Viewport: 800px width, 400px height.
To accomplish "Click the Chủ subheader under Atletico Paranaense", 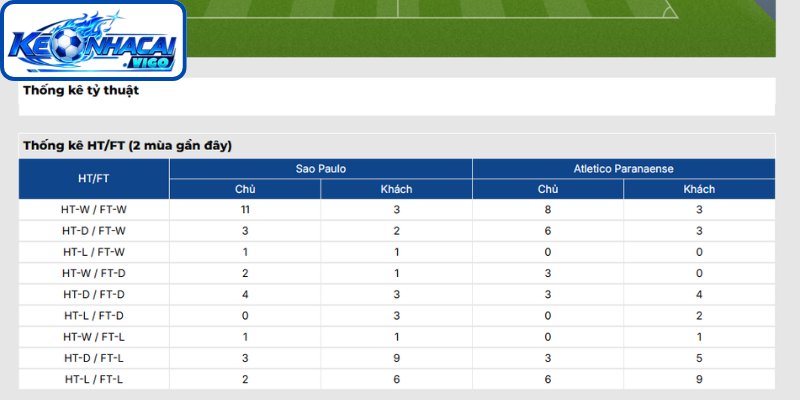I will pyautogui.click(x=548, y=189).
